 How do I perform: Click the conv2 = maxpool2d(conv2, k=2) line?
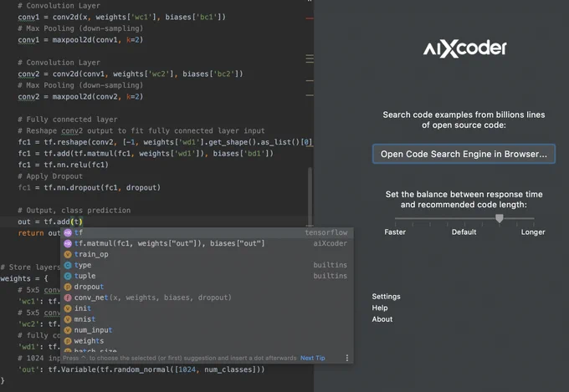pos(80,96)
